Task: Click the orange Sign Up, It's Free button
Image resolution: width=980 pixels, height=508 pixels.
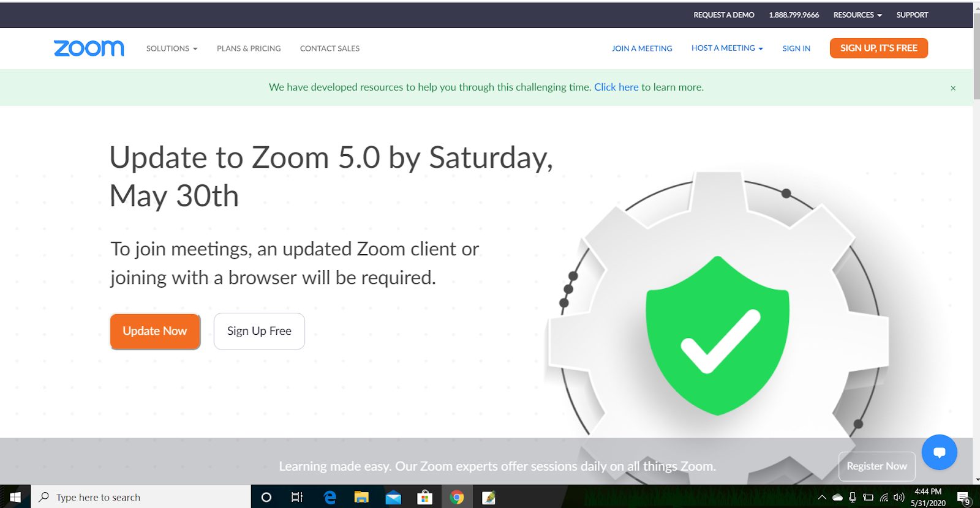Action: click(x=879, y=48)
